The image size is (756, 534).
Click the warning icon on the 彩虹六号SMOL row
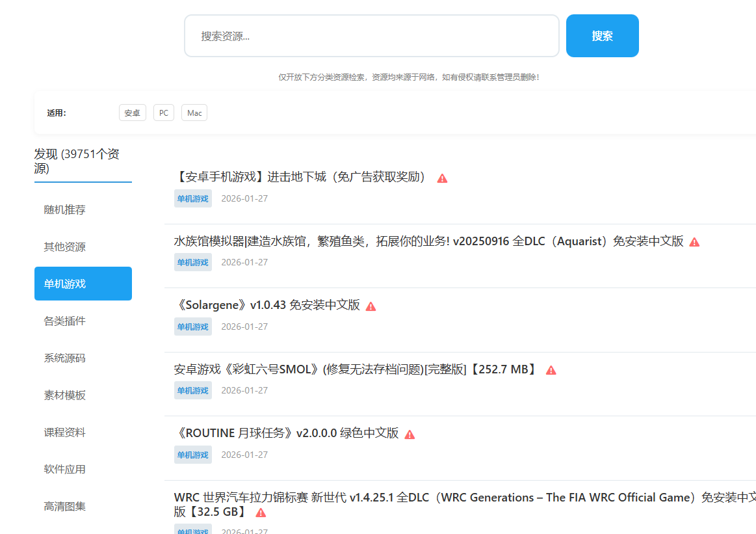click(551, 369)
